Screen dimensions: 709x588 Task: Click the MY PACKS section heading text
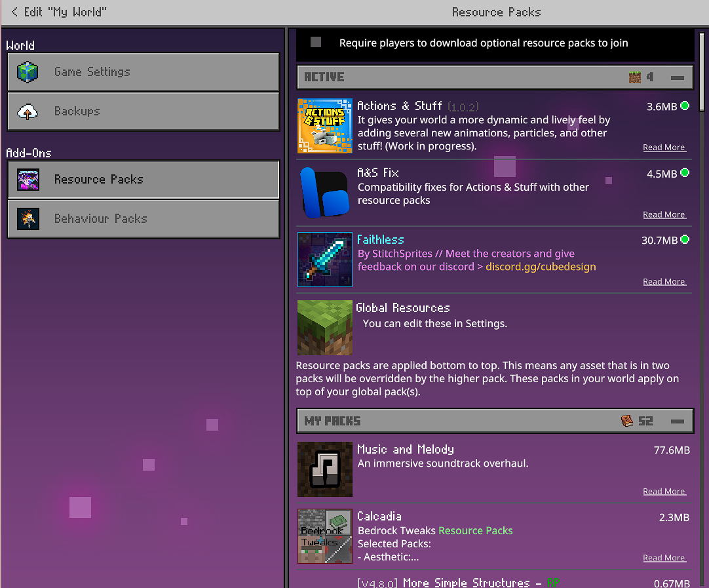(332, 421)
